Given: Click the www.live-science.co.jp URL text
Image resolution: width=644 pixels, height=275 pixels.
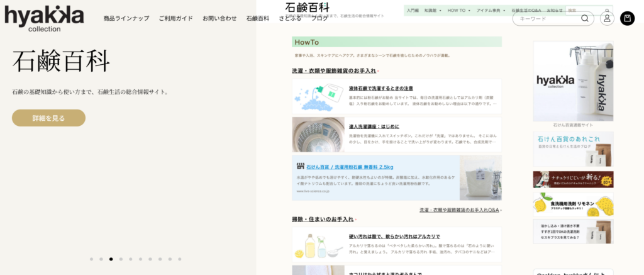Looking at the screenshot, I should pos(313,191).
